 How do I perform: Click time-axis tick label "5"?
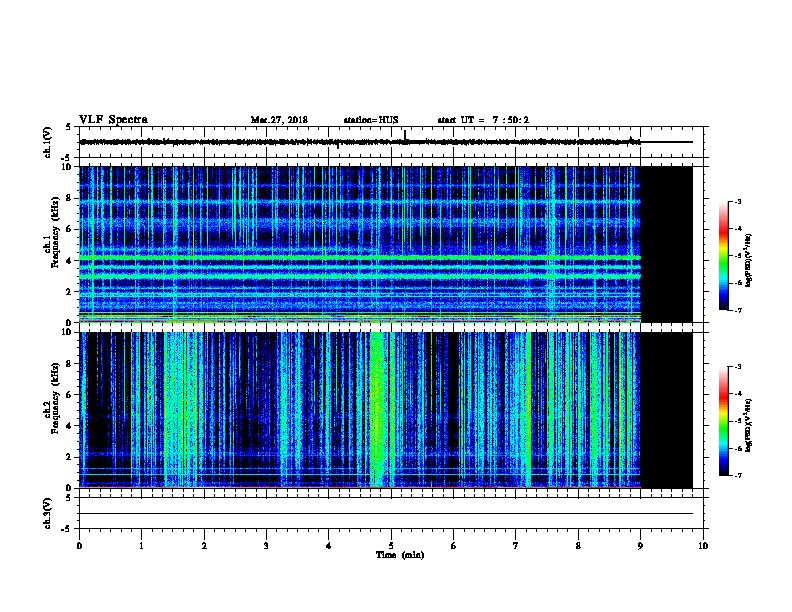coord(391,546)
